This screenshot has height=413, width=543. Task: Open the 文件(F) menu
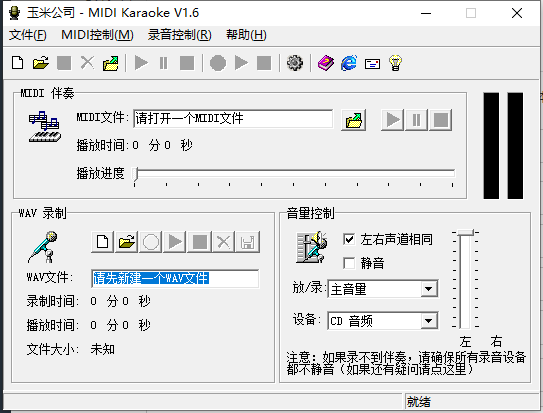[28, 35]
